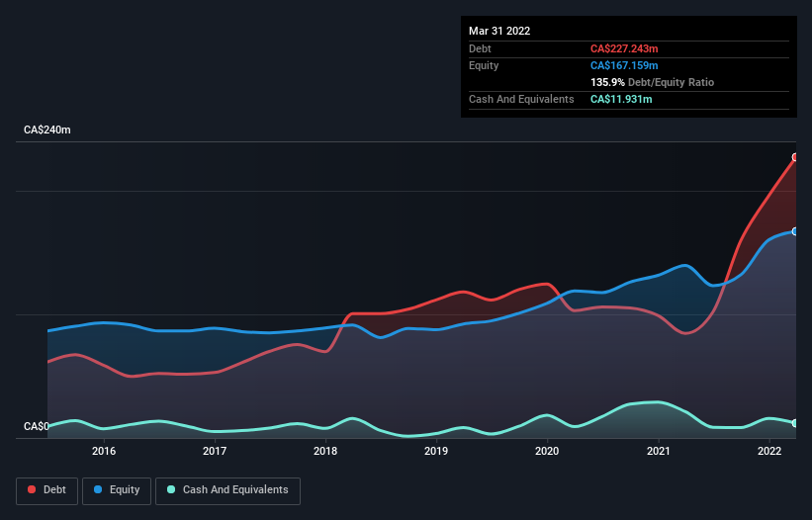Click the 2022 x-axis label
Screen dimensions: 812x520
pos(769,451)
